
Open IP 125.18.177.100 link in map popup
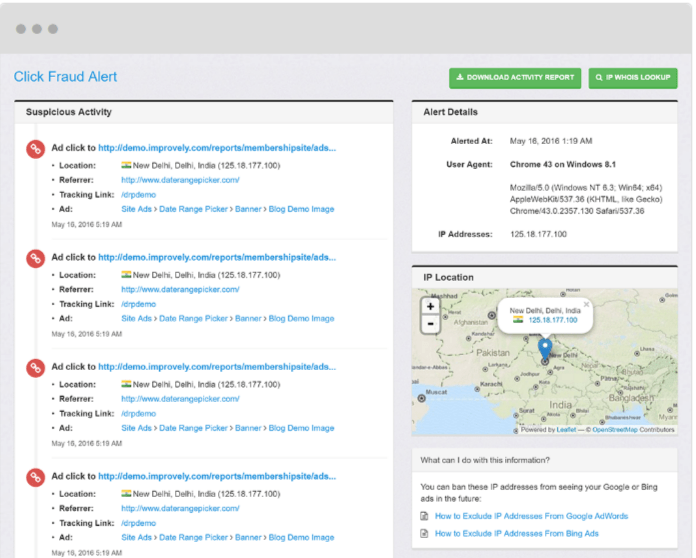[552, 320]
